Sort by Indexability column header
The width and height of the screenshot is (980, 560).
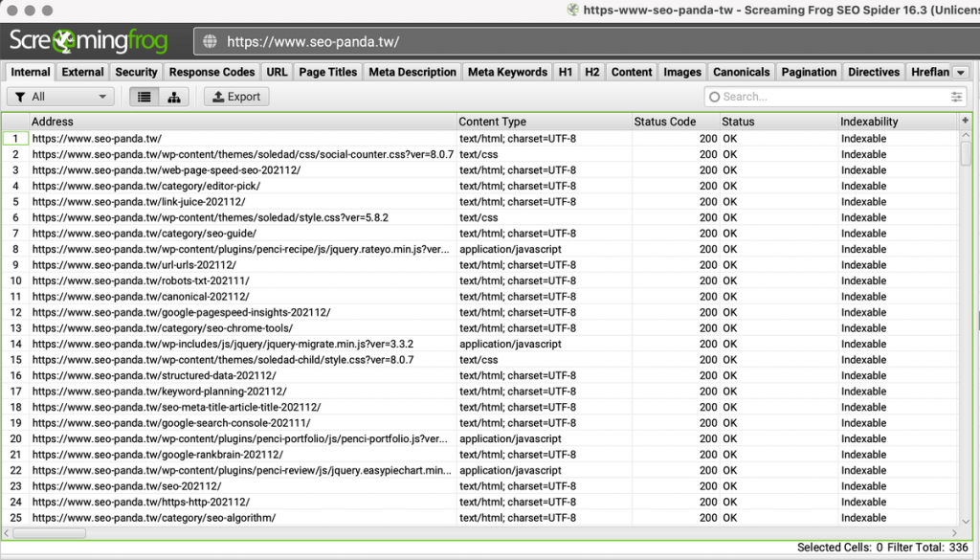(x=898, y=122)
